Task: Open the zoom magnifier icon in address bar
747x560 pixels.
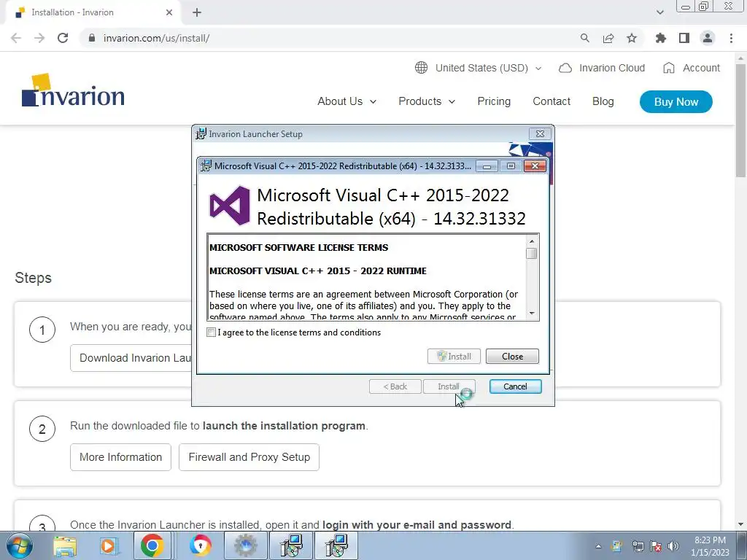Action: pyautogui.click(x=585, y=38)
